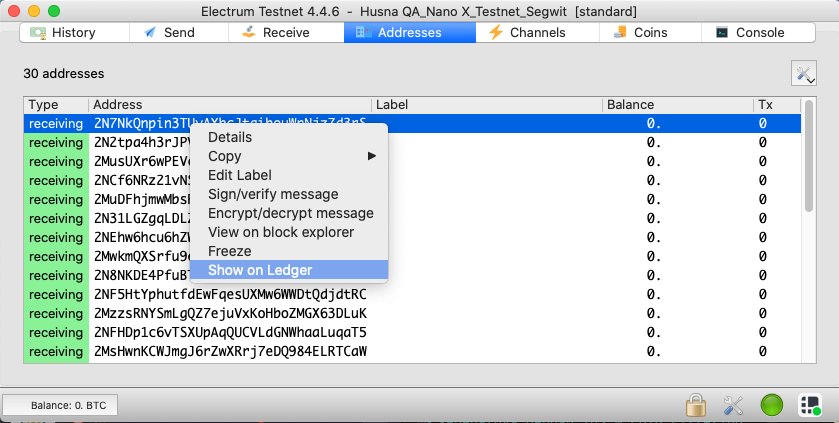Click Tx count cell of the 2MsHwnKC row
The width and height of the screenshot is (839, 423).
click(x=777, y=351)
